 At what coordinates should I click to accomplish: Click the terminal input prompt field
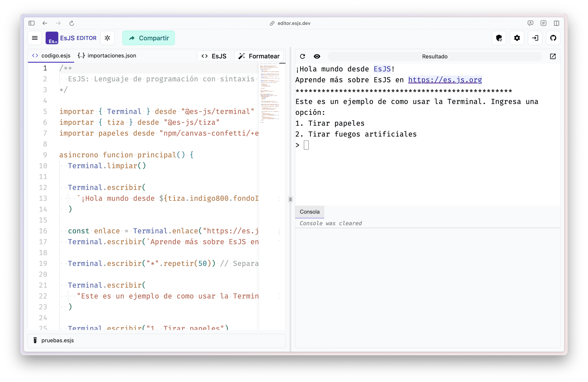[306, 145]
